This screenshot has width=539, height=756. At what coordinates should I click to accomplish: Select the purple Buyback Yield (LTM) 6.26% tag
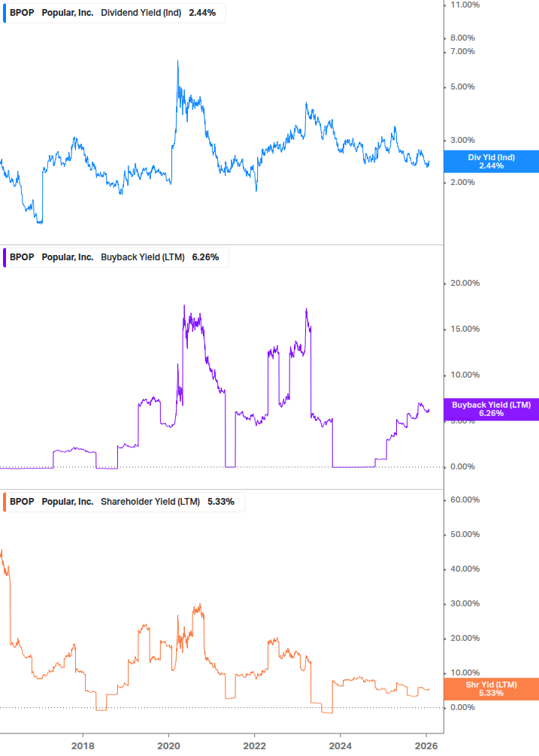491,409
